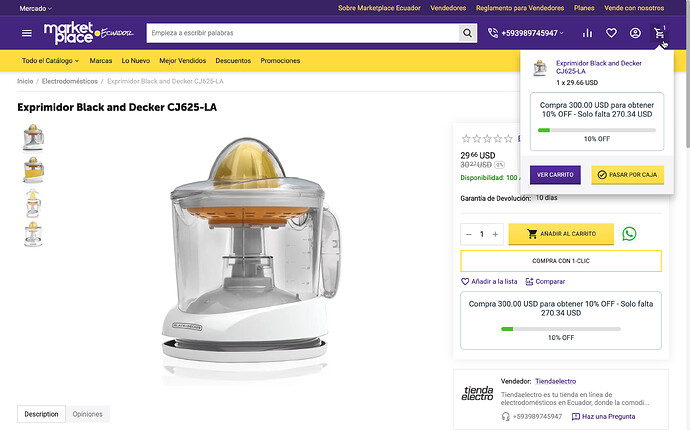Open the shopping cart icon

660,33
